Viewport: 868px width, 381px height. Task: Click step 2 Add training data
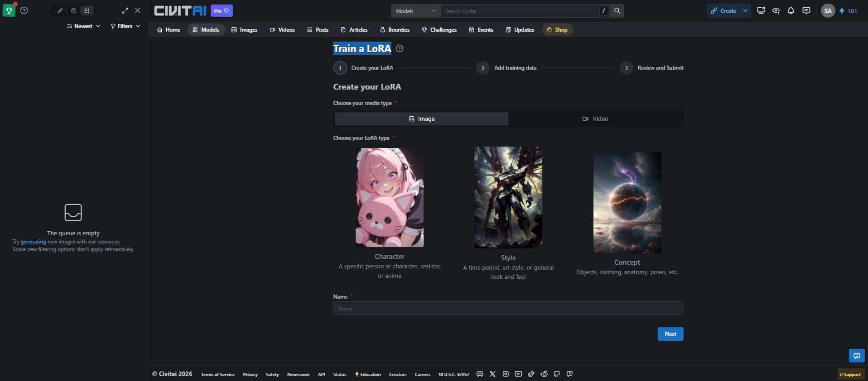[506, 68]
